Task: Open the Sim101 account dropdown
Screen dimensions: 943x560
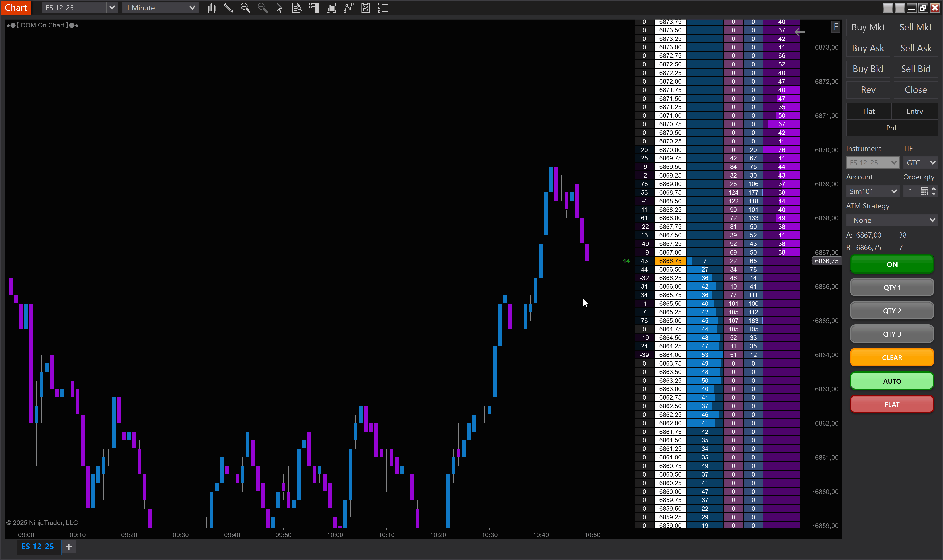Action: 872,191
